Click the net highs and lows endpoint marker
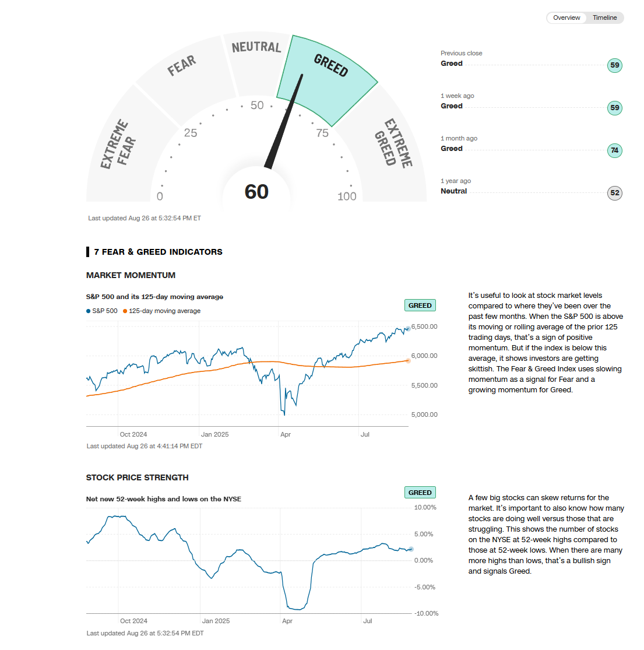This screenshot has width=644, height=650. (410, 549)
